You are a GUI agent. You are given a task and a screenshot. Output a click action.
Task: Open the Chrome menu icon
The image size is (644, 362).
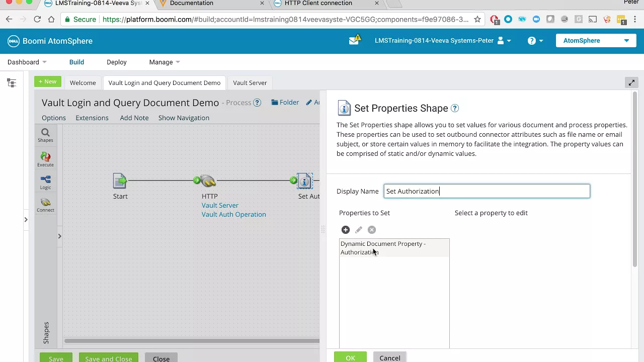pyautogui.click(x=635, y=19)
